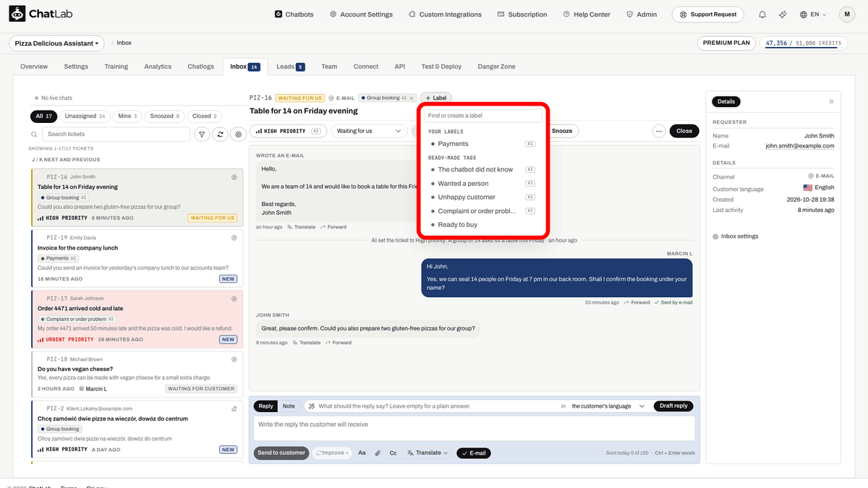
Task: Open the notifications bell icon
Action: pyautogui.click(x=762, y=14)
